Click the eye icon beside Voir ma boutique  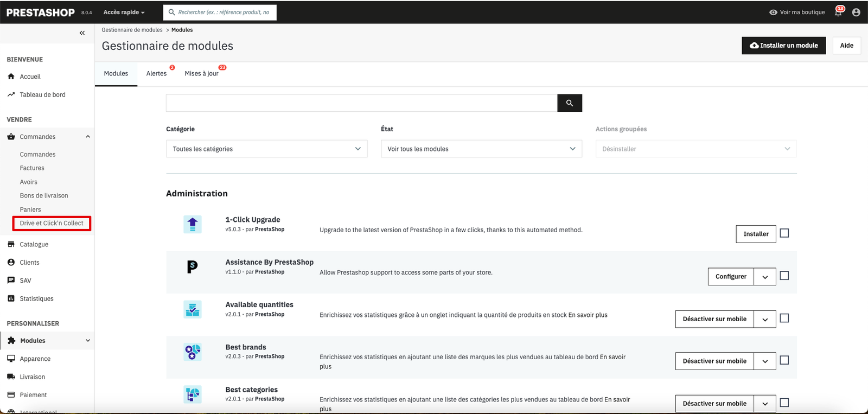point(773,12)
